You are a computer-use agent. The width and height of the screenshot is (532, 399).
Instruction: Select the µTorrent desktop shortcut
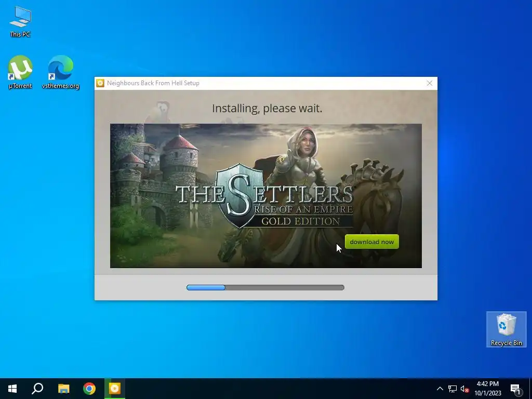point(20,72)
